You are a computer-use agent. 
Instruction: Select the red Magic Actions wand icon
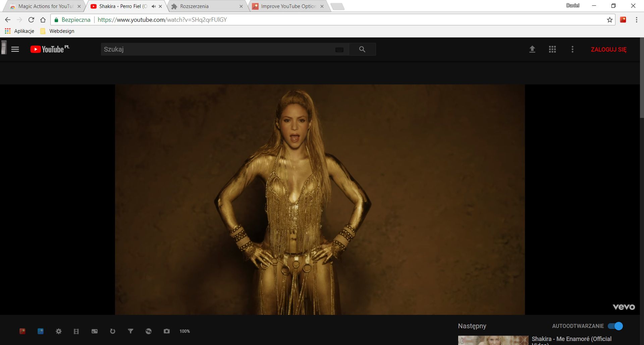[22, 331]
